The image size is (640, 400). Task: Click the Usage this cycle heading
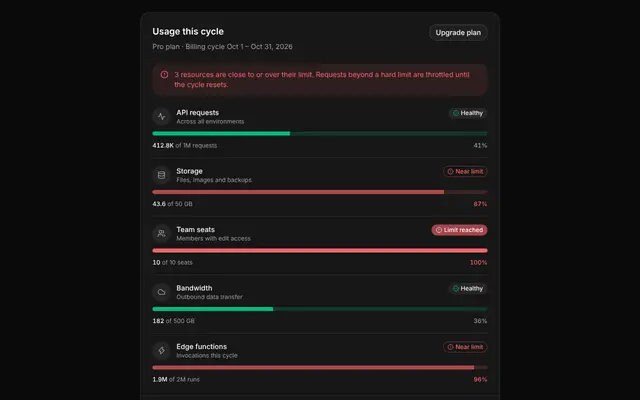pyautogui.click(x=188, y=31)
